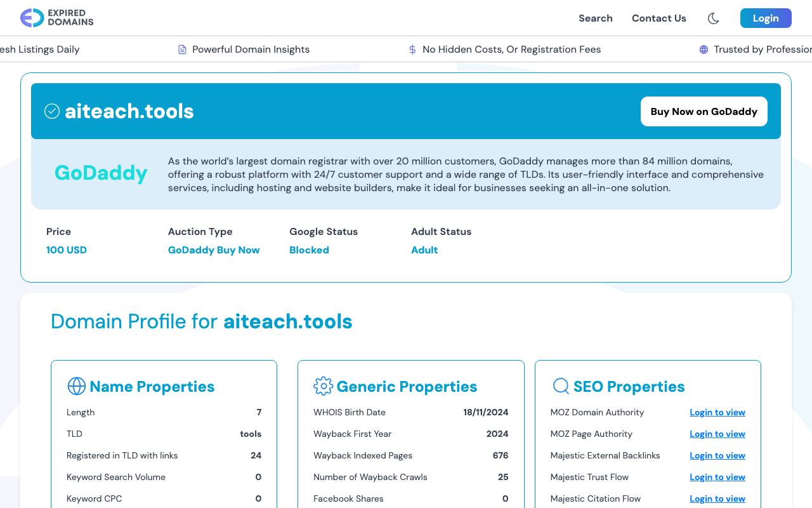812x508 pixels.
Task: Click the Blocked Google status value
Action: tap(309, 250)
